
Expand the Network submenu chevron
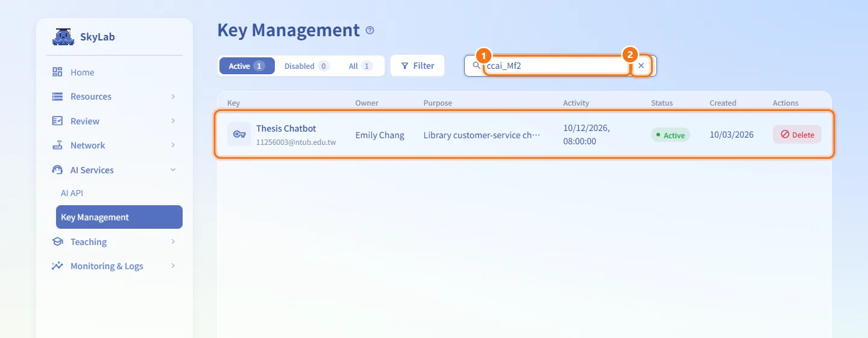click(173, 145)
